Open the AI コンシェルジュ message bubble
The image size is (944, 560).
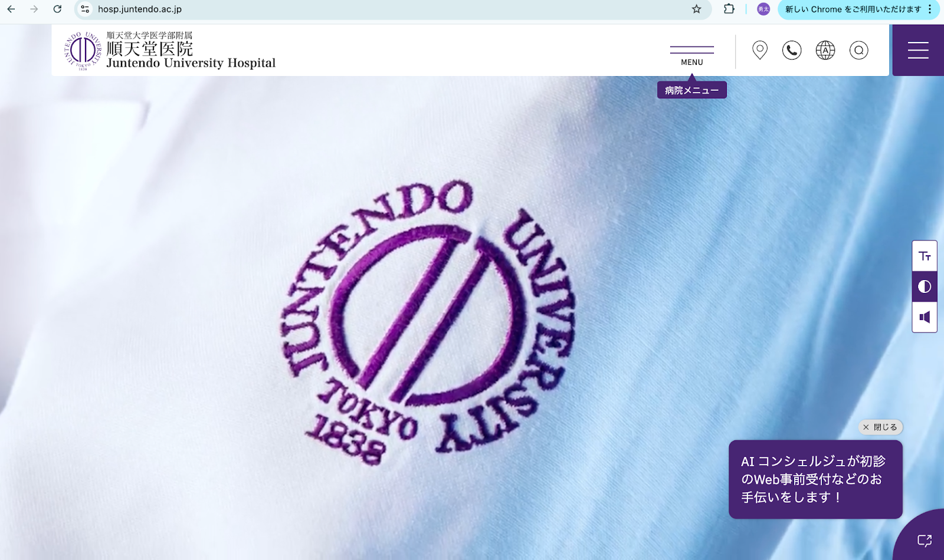(x=815, y=479)
